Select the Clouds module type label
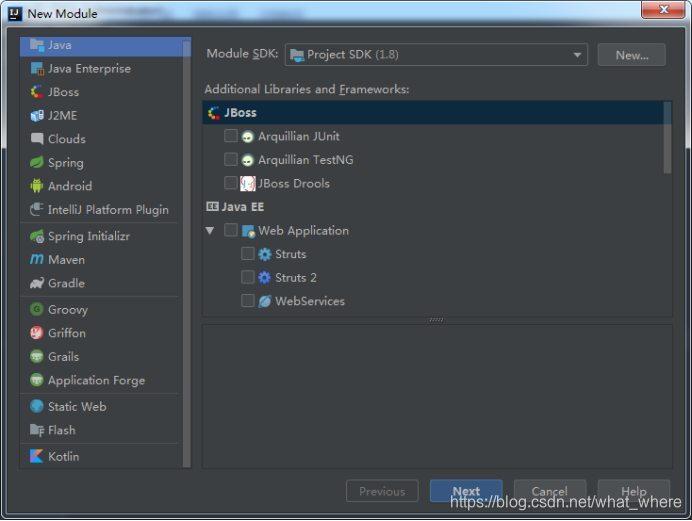The height and width of the screenshot is (521, 692). click(x=67, y=139)
